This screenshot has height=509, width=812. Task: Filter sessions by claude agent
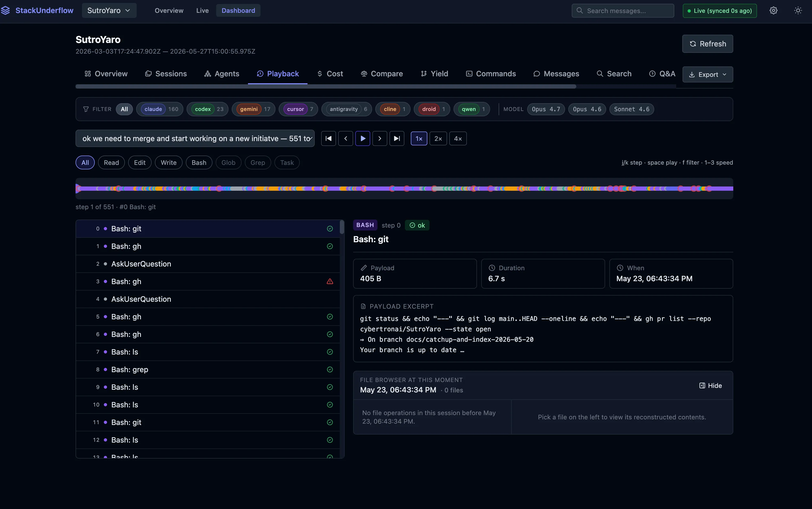click(160, 109)
